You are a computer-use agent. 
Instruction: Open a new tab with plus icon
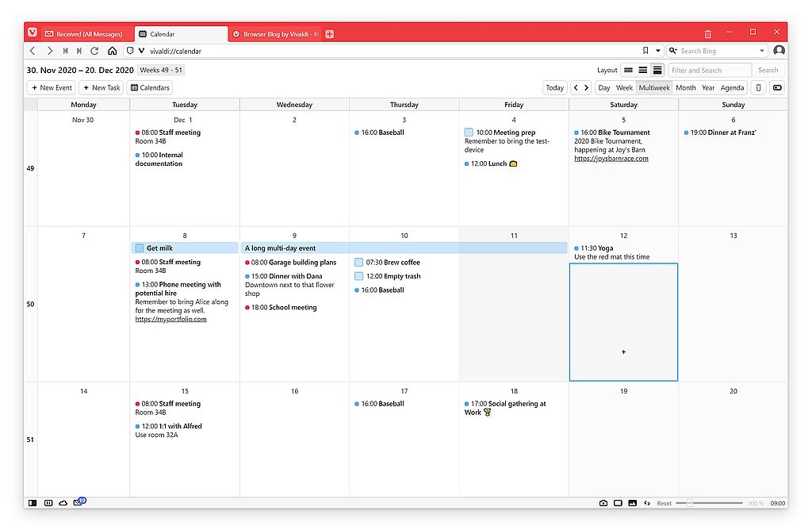[329, 34]
